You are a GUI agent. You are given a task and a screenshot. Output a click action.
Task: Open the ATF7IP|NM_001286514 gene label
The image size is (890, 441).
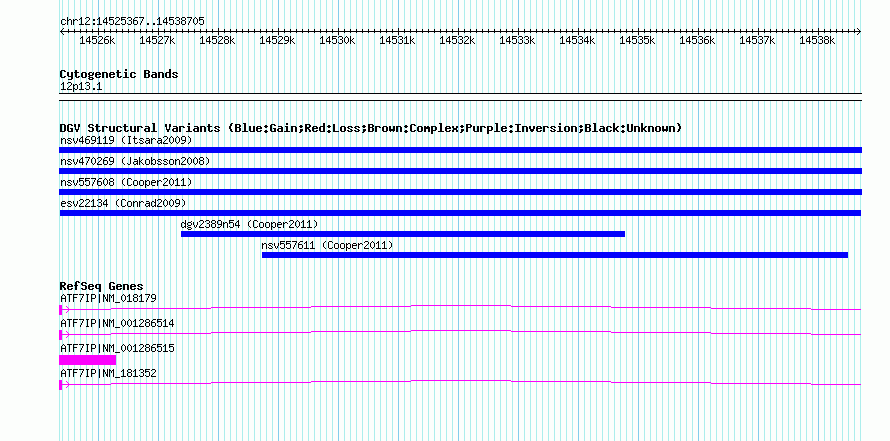117,323
